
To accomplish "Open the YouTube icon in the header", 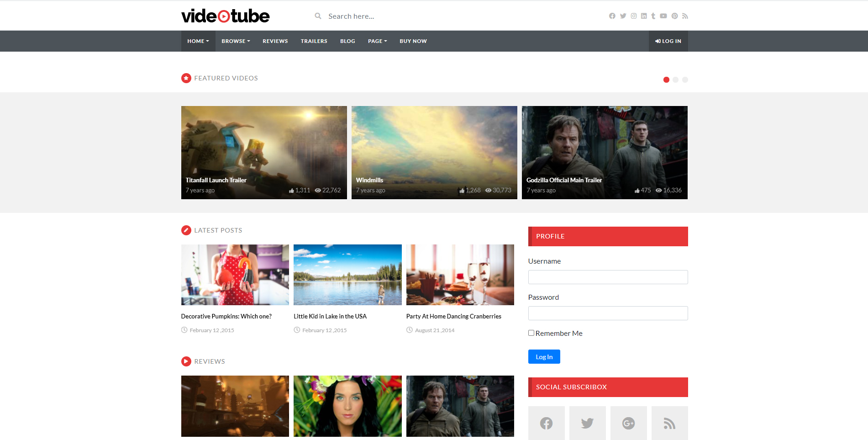I will (663, 16).
